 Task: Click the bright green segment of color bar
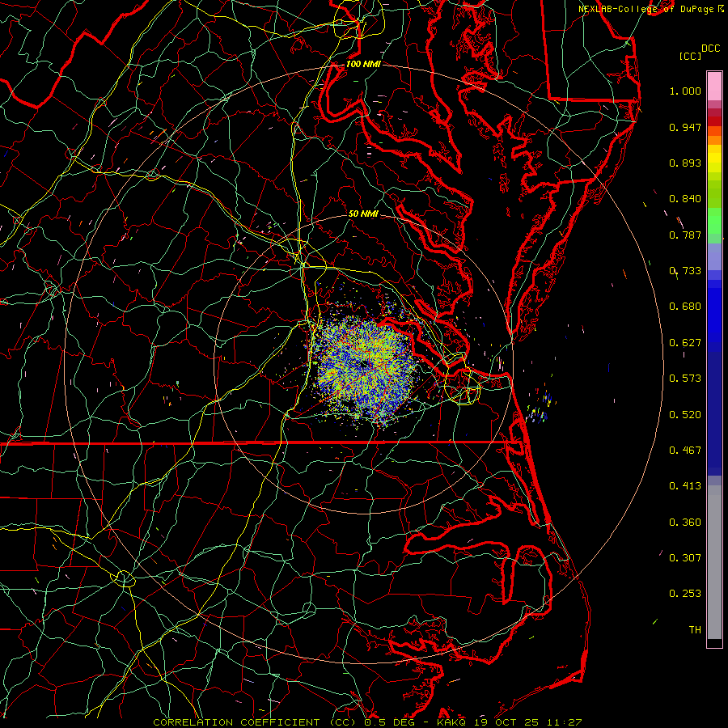[x=714, y=221]
